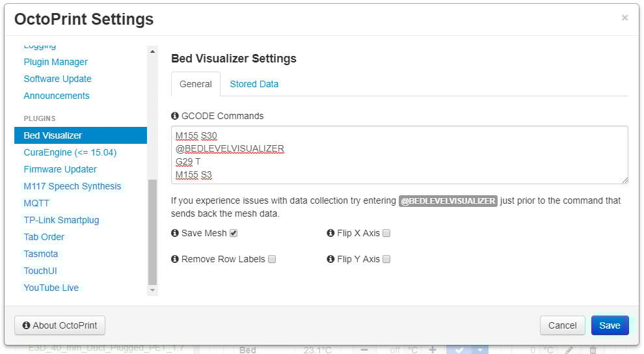Enable the Flip Y Axis checkbox
Screen dimensions: 644x354
[x=386, y=259]
